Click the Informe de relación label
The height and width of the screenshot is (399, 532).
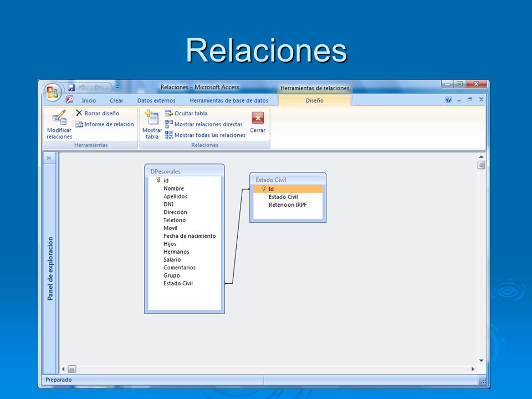click(x=109, y=124)
